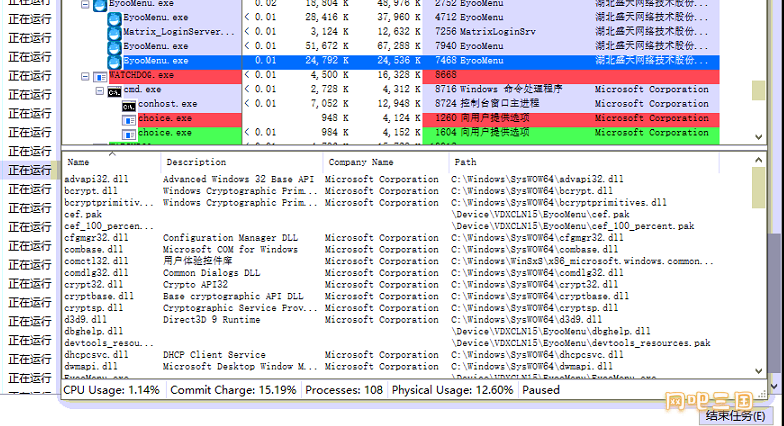This screenshot has width=784, height=426.
Task: Select bcrypt.dll in the DLL list
Action: [x=90, y=191]
